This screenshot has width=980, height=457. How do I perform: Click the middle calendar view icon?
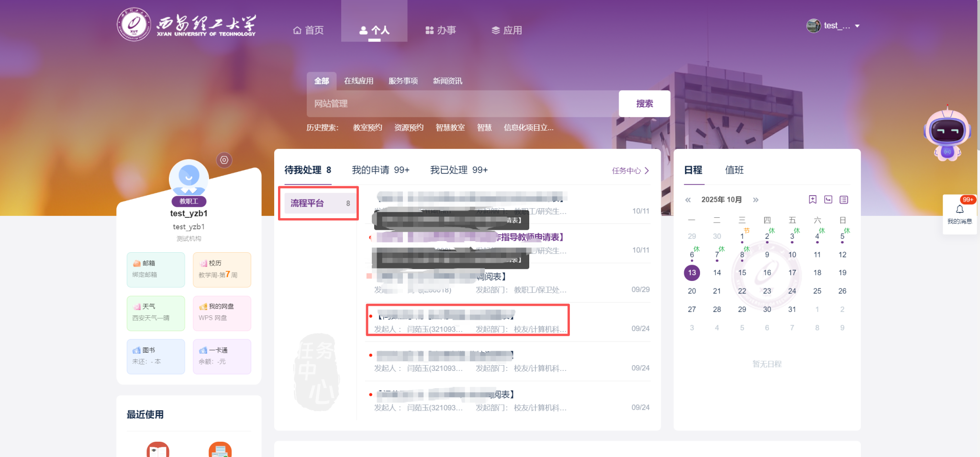828,200
